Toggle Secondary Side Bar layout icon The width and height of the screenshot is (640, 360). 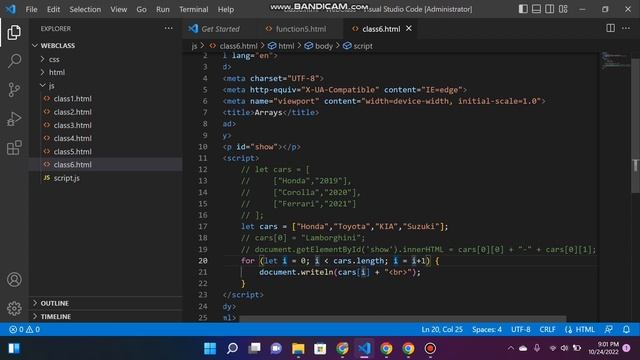coord(549,9)
